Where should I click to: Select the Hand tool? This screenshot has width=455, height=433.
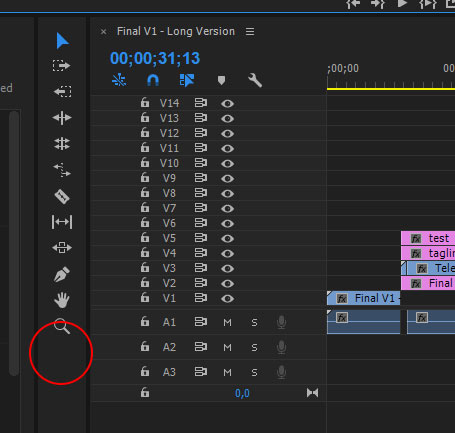point(62,300)
